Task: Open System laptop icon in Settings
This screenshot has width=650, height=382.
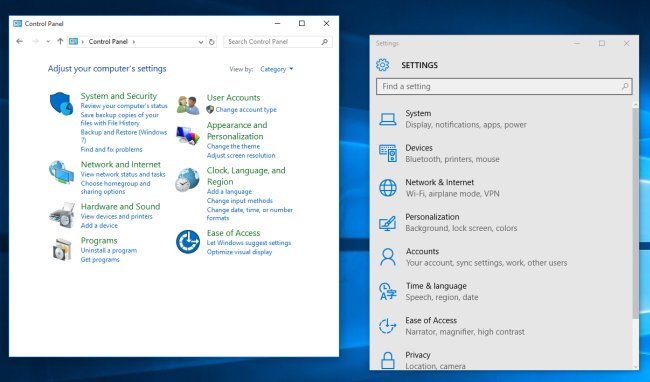Action: tap(388, 119)
